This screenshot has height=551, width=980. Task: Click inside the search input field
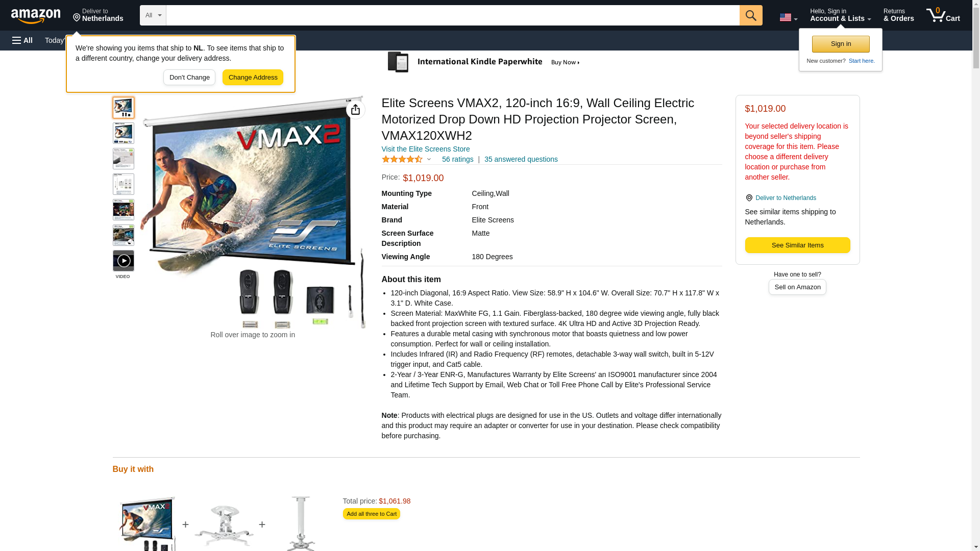click(453, 15)
